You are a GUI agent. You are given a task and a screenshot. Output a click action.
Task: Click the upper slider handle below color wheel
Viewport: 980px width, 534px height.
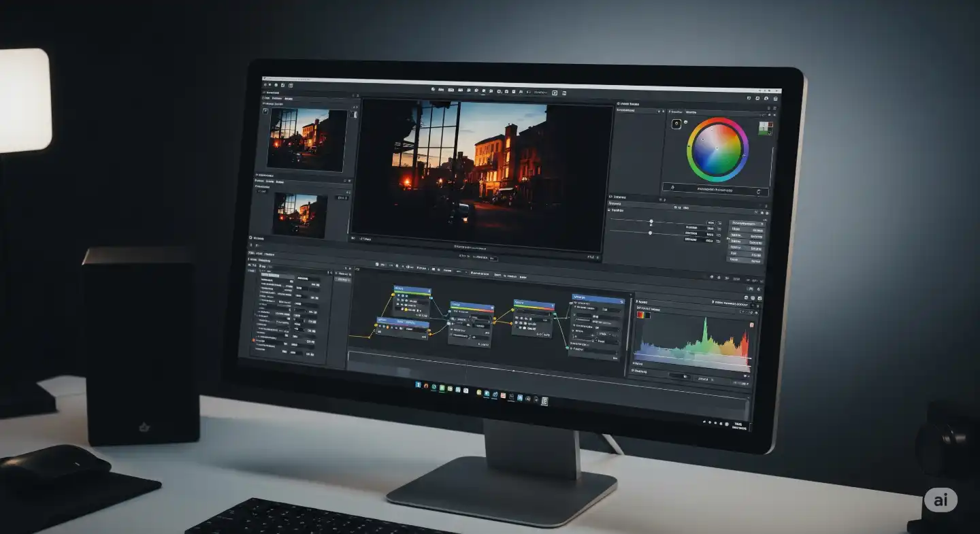651,222
